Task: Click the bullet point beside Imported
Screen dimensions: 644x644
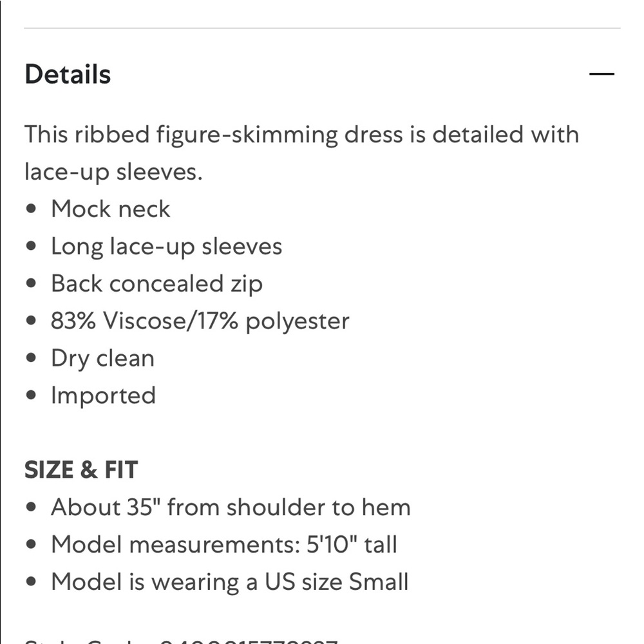Action: pos(31,395)
